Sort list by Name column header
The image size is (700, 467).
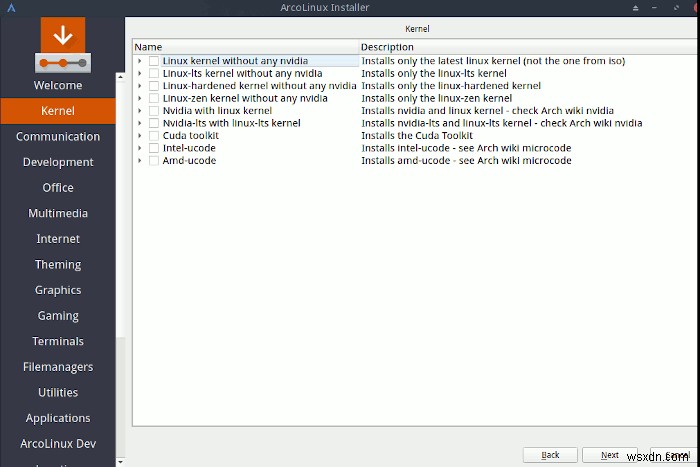click(246, 47)
